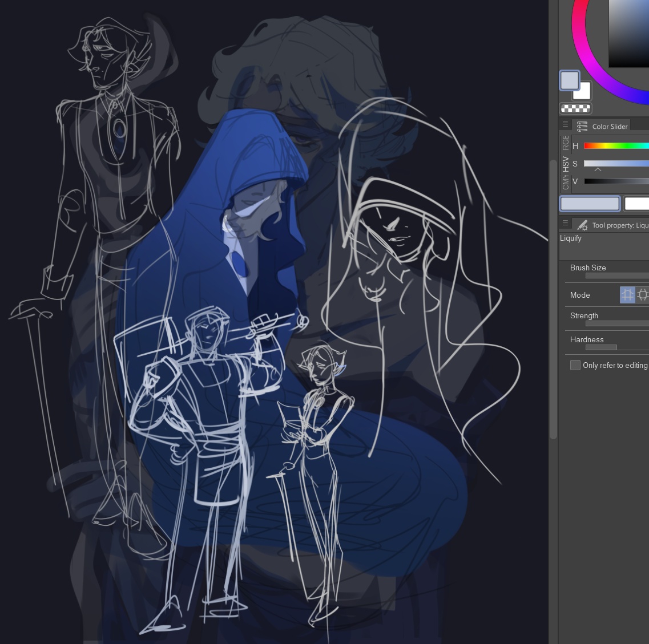Screen dimensions: 649x644
Task: Switch sliders to RGB mode tab
Action: pyautogui.click(x=565, y=143)
